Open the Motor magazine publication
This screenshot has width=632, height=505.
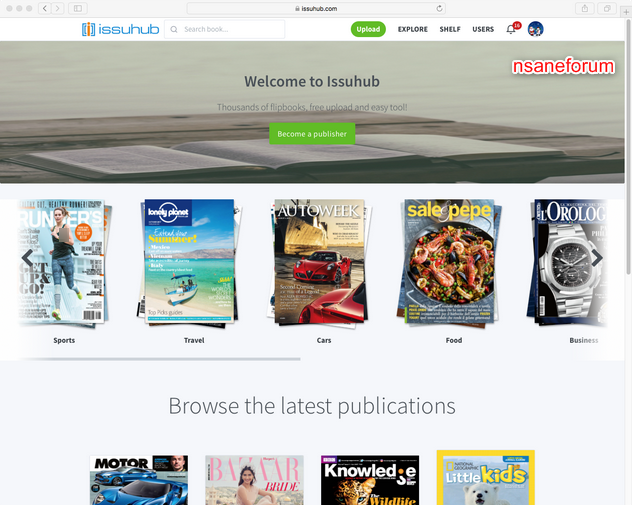[x=139, y=480]
